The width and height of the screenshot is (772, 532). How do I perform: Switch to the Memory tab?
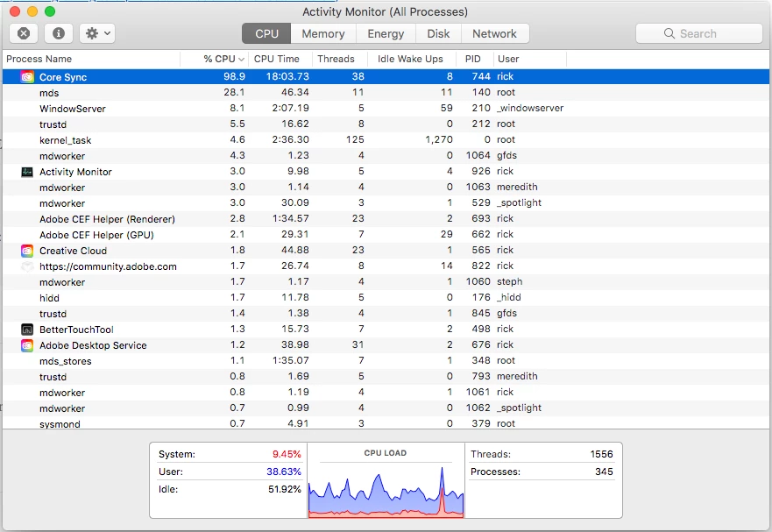coord(323,33)
